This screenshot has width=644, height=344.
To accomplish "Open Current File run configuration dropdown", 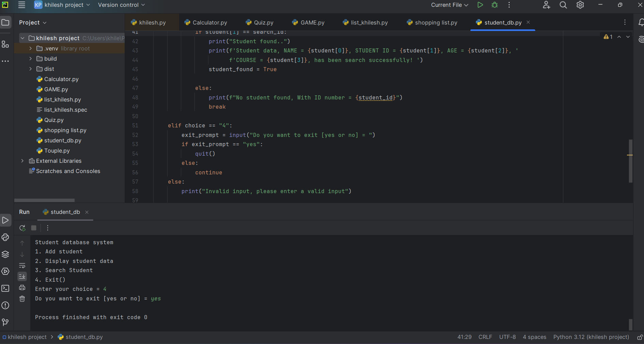I will pyautogui.click(x=450, y=5).
